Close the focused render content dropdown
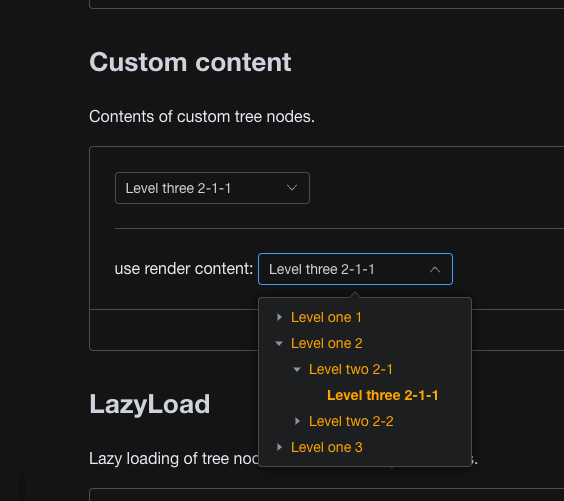 coord(355,269)
